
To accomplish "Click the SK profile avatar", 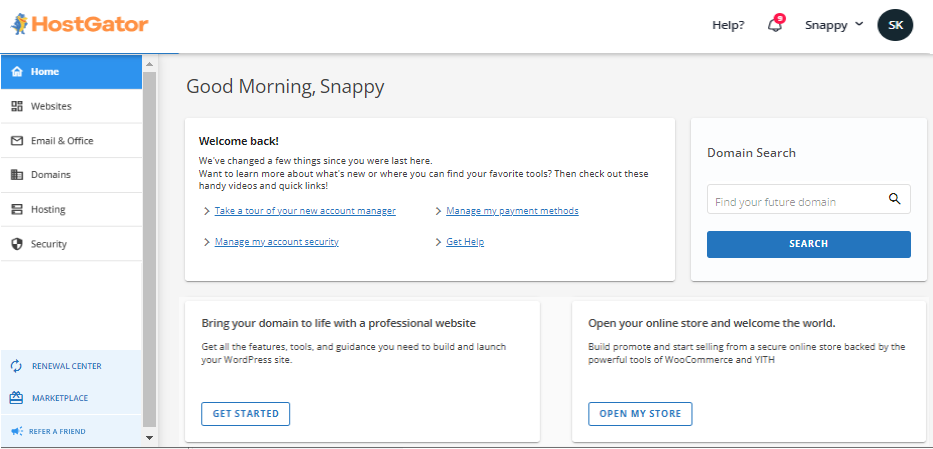I will 895,25.
